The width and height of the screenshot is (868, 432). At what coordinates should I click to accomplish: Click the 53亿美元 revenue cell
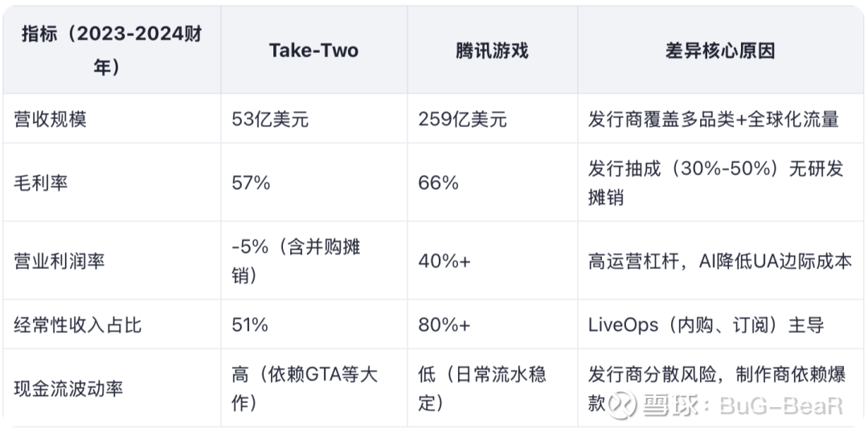[270, 120]
